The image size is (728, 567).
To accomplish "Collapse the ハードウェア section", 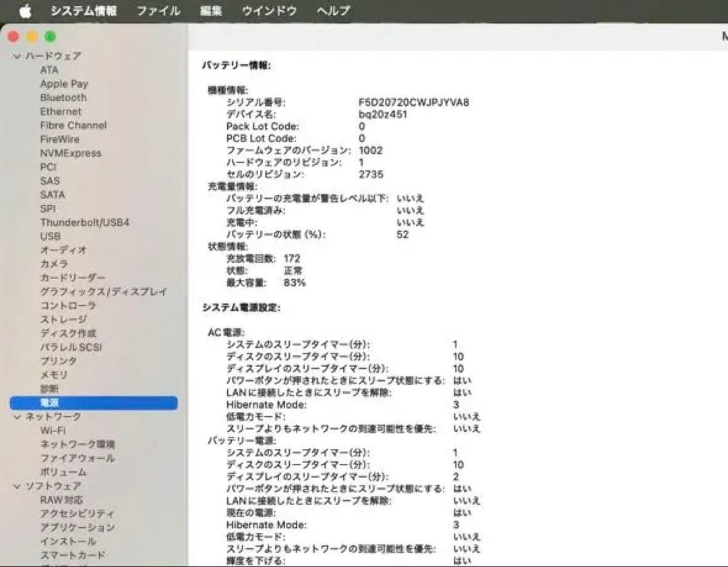I will tap(16, 56).
